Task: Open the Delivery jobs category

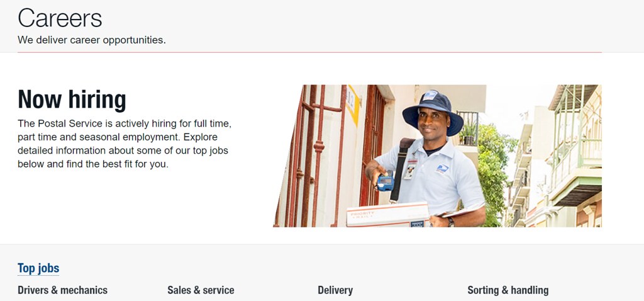Action: click(x=335, y=290)
